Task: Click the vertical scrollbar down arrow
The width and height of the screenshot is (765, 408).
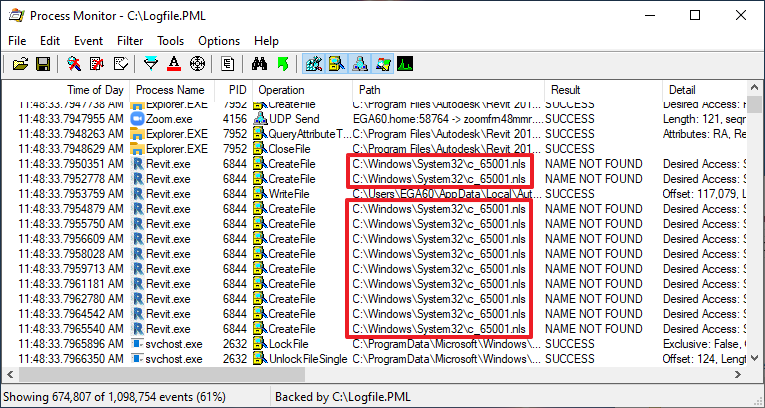Action: point(754,359)
